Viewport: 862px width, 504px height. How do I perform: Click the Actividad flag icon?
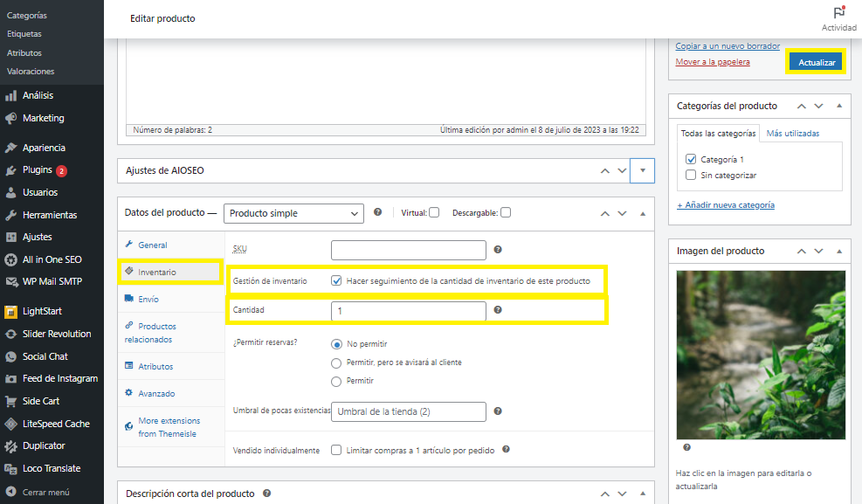coord(838,12)
